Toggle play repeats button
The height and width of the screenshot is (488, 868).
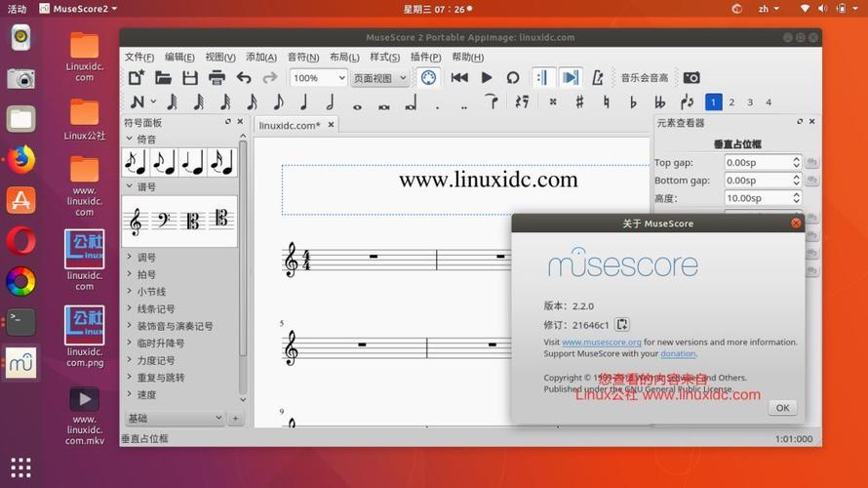coord(542,77)
